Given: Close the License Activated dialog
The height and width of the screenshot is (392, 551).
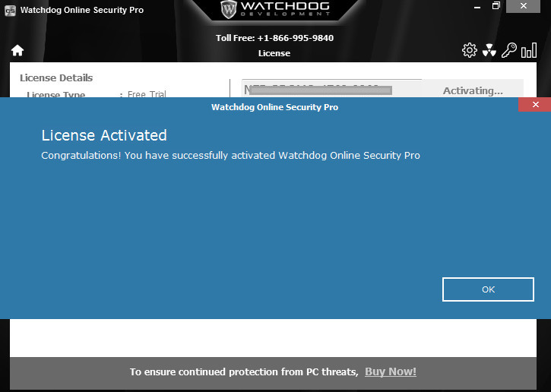Looking at the screenshot, I should point(535,105).
